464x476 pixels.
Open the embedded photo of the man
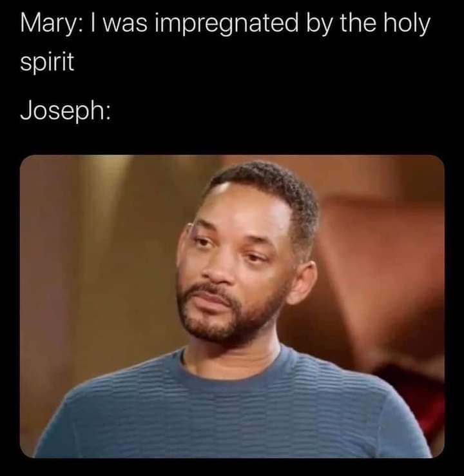click(232, 306)
